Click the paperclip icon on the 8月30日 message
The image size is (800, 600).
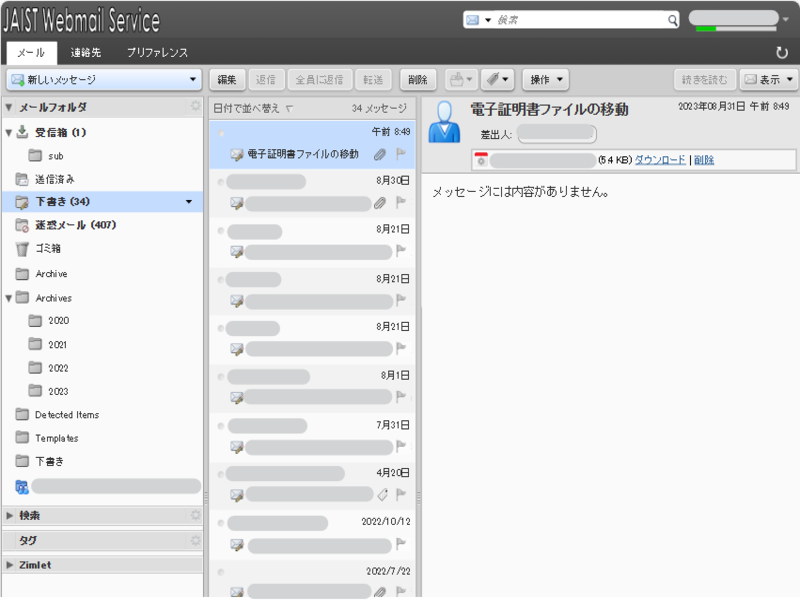tap(380, 203)
